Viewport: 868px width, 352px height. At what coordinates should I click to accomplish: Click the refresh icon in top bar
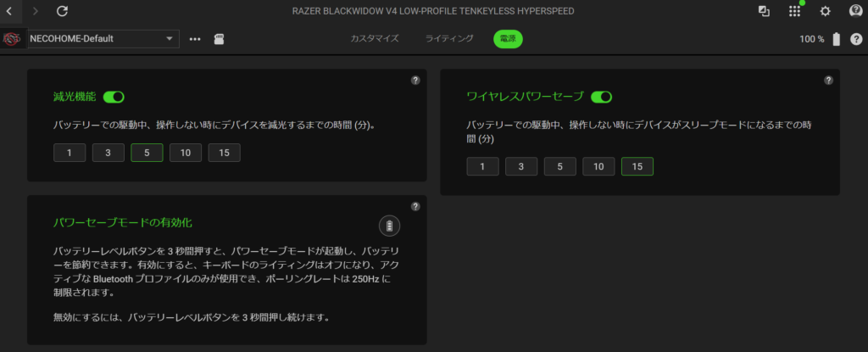tap(62, 11)
